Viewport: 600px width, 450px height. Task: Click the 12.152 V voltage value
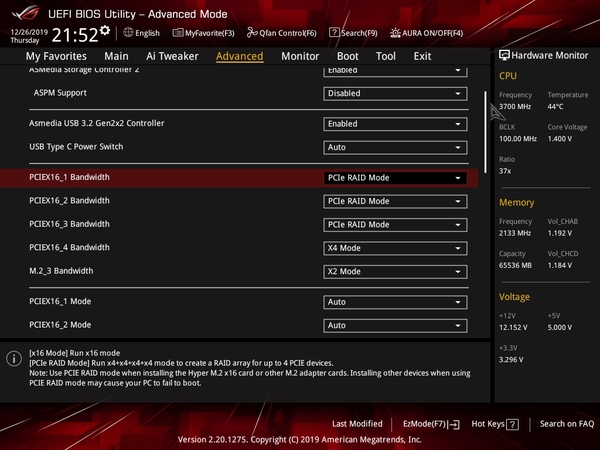tap(513, 327)
